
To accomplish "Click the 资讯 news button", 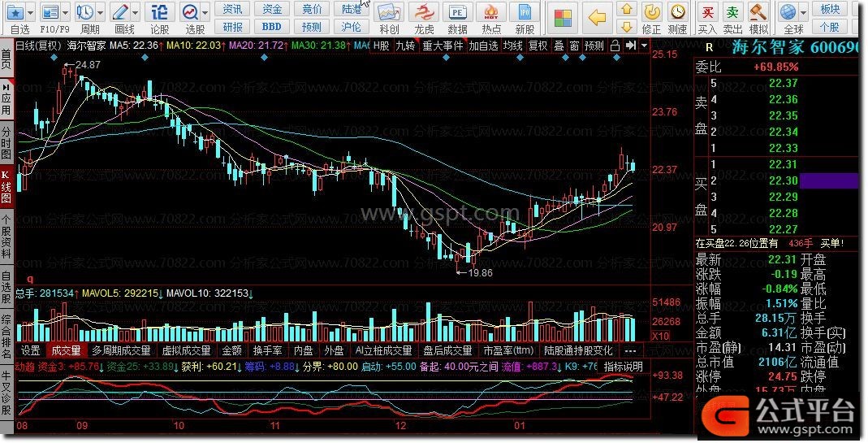I will [x=232, y=10].
